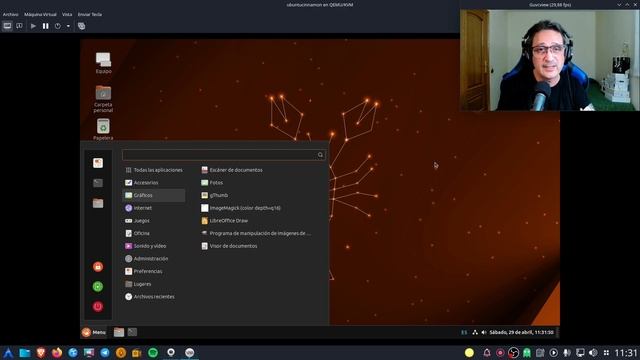Select the Accesorios category
The width and height of the screenshot is (640, 360).
pos(154,182)
